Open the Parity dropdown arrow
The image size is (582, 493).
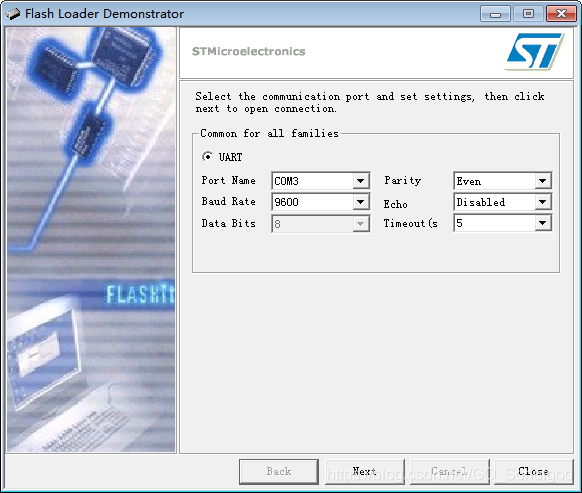(x=543, y=181)
